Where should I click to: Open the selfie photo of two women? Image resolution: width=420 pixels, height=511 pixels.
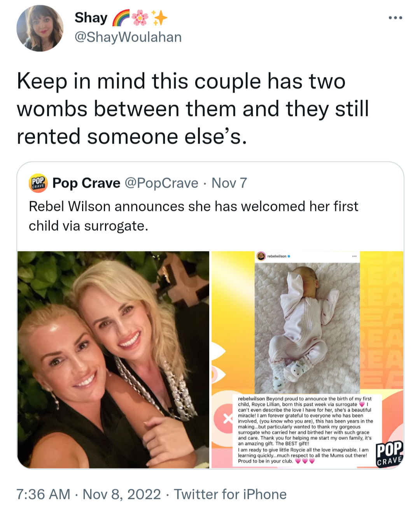pyautogui.click(x=113, y=360)
